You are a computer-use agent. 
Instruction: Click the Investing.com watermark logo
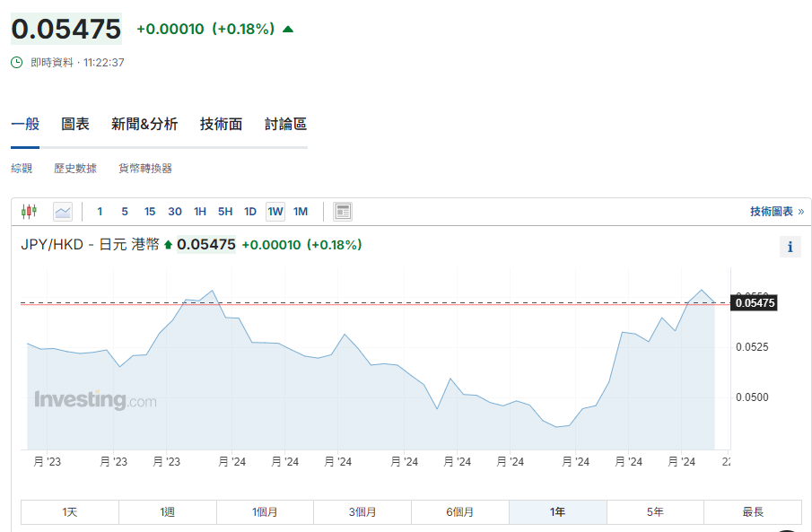(95, 400)
